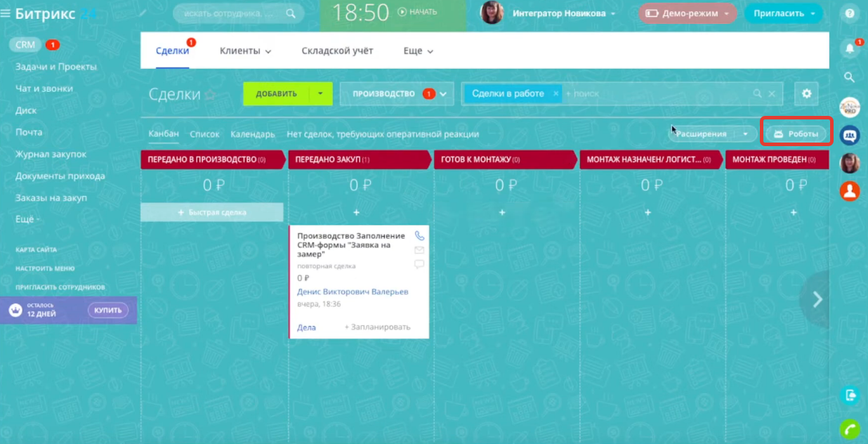Open the НАСТРОИТЬ МЕНЮ link

[x=45, y=268]
